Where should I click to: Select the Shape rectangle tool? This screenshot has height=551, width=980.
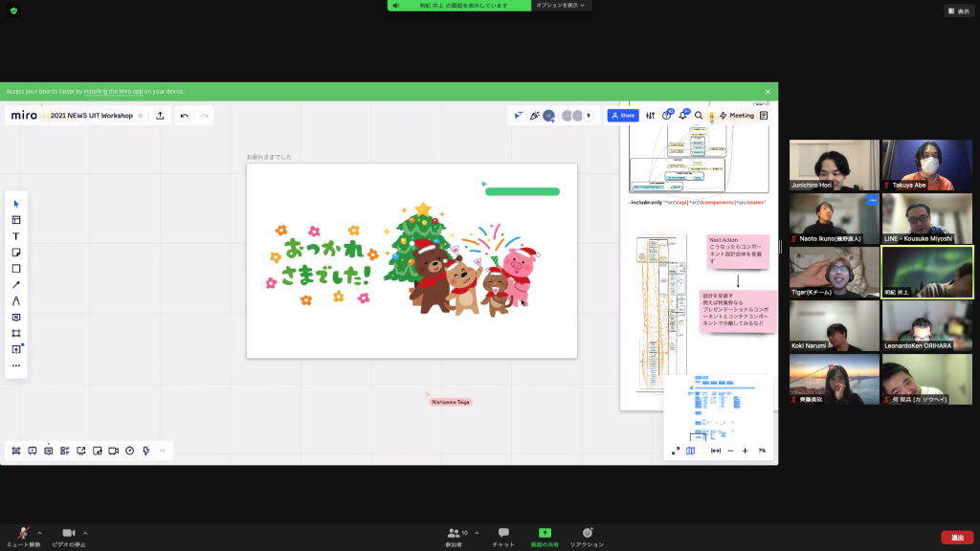click(16, 269)
